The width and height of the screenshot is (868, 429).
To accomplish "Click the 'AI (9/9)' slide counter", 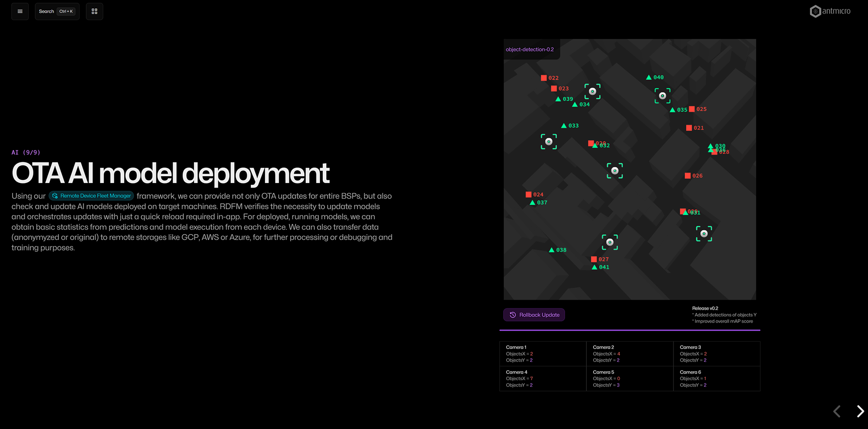I will tap(26, 152).
